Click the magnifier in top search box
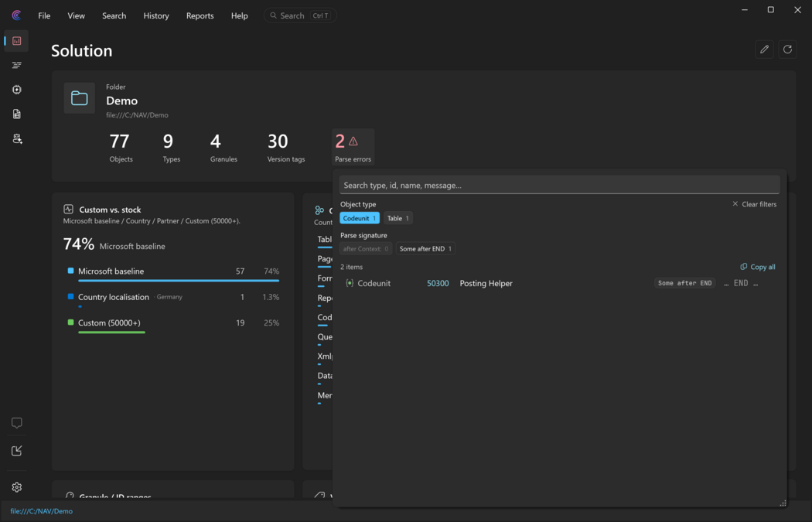812x522 pixels. point(274,15)
